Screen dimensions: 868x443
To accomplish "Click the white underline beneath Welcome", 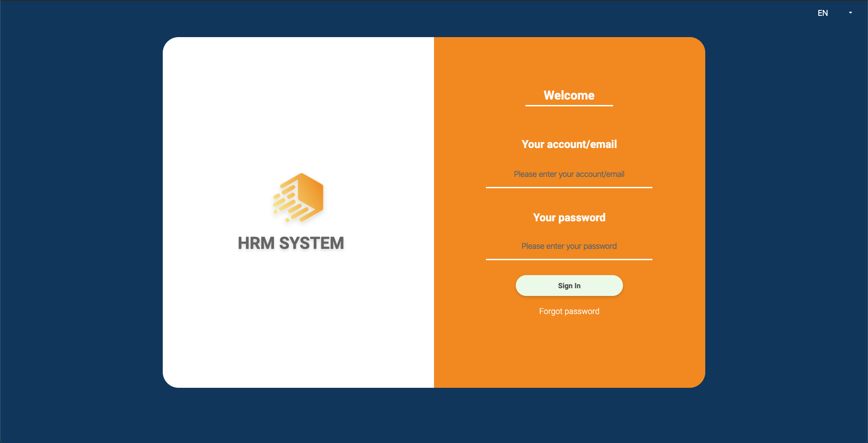I will coord(569,105).
